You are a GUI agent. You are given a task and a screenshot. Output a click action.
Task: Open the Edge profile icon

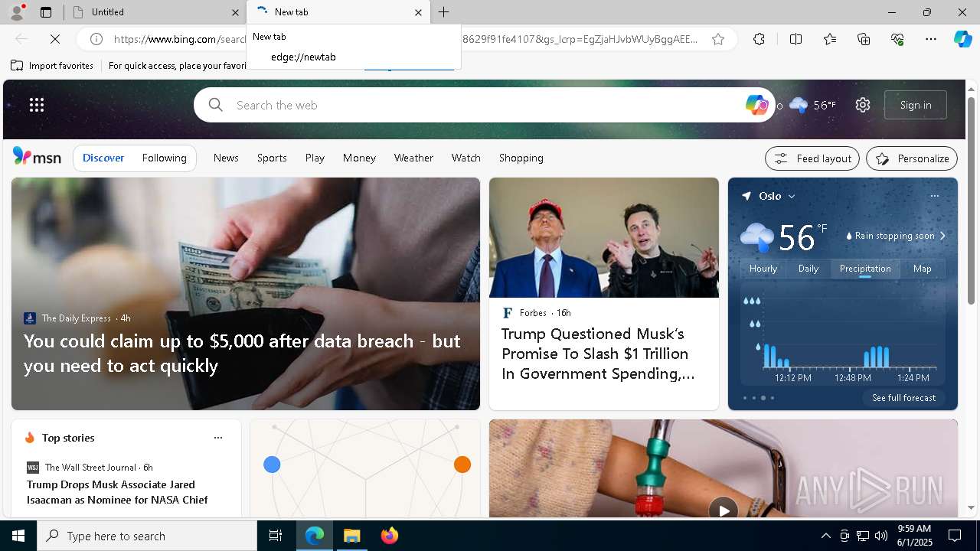17,12
